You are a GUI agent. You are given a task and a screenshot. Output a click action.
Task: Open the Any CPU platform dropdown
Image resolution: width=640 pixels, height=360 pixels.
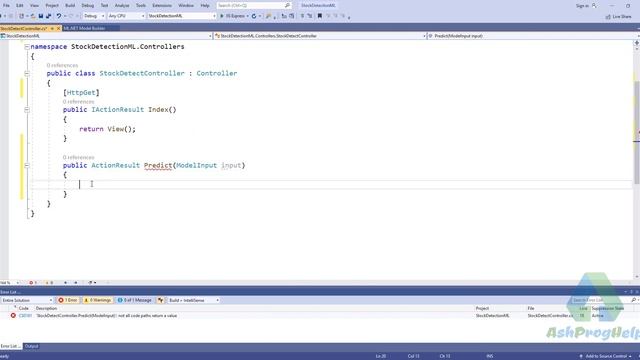(126, 16)
